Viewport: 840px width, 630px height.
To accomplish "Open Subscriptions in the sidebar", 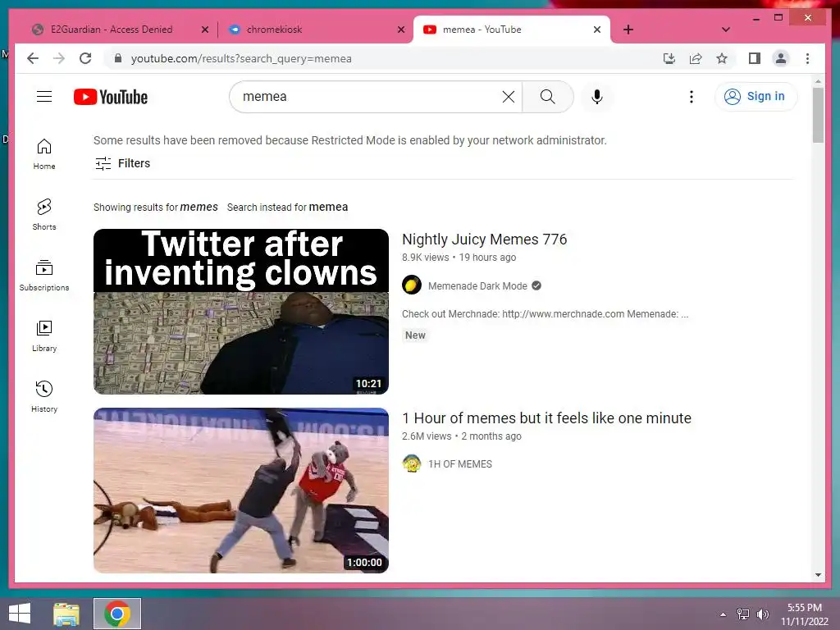I will point(44,276).
